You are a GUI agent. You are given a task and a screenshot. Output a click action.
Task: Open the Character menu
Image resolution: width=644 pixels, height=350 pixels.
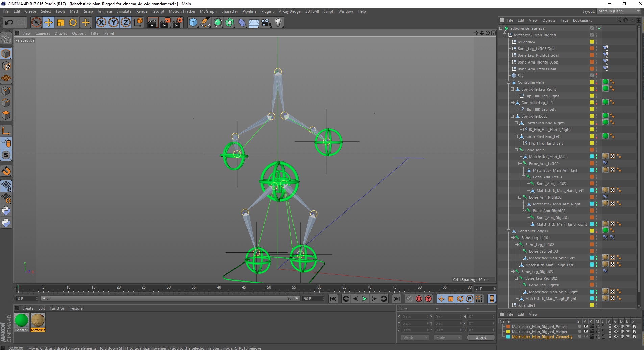coord(229,11)
